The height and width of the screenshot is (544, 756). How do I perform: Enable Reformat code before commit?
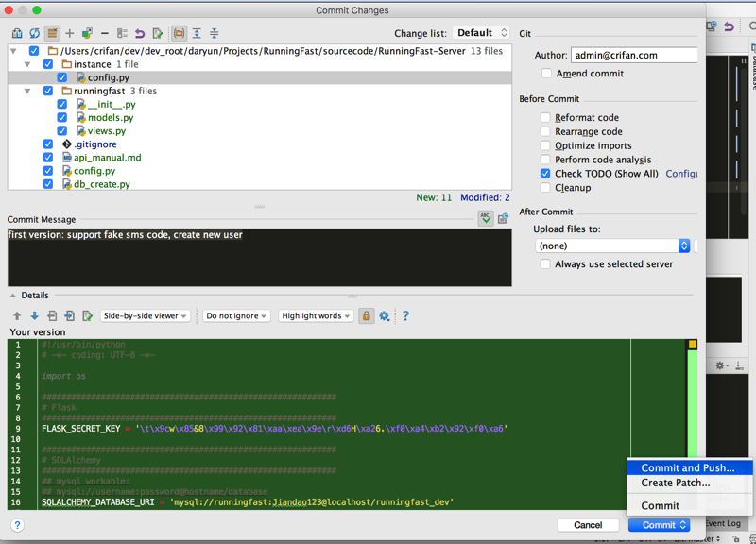tap(545, 118)
